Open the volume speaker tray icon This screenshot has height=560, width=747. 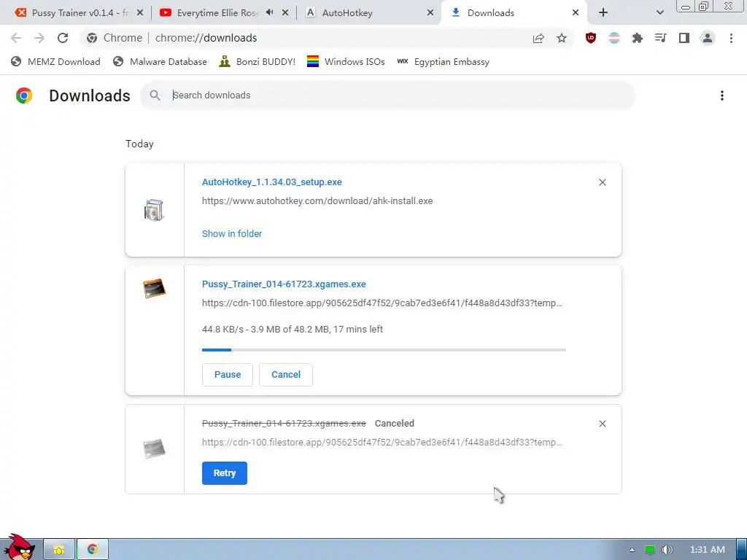pyautogui.click(x=667, y=550)
